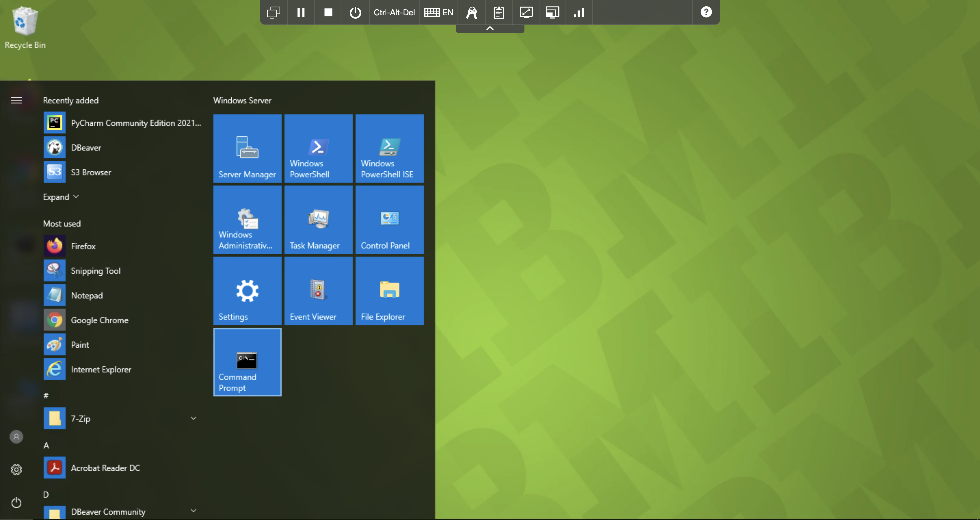Open Paint from Most used
This screenshot has height=520, width=980.
click(122, 345)
